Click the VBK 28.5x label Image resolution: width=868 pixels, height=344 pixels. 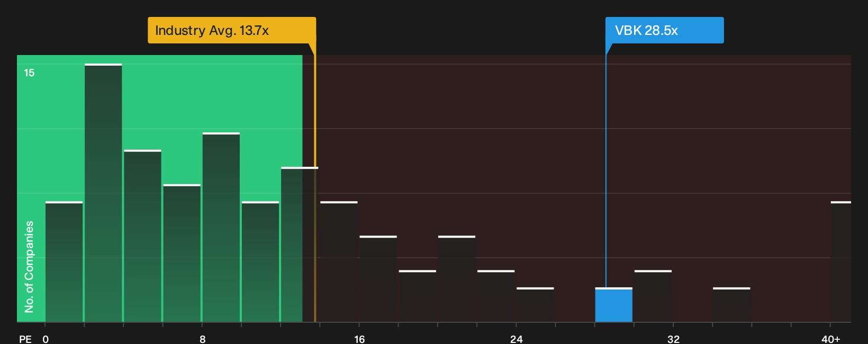click(664, 30)
